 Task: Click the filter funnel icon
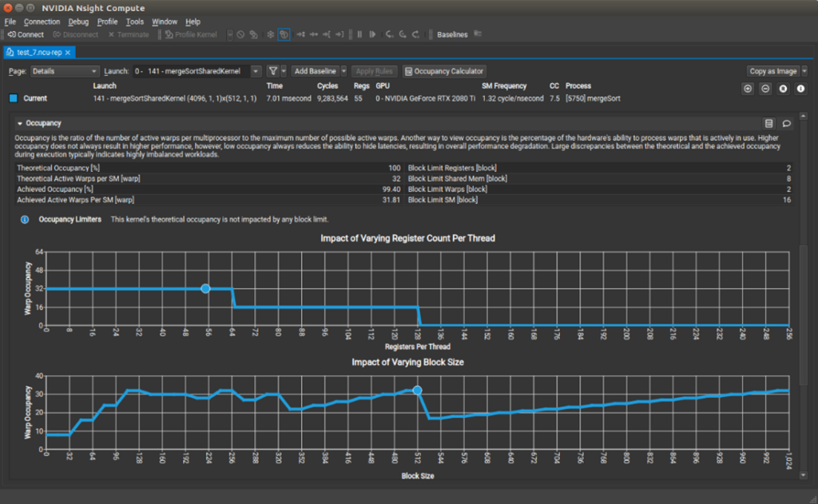273,71
